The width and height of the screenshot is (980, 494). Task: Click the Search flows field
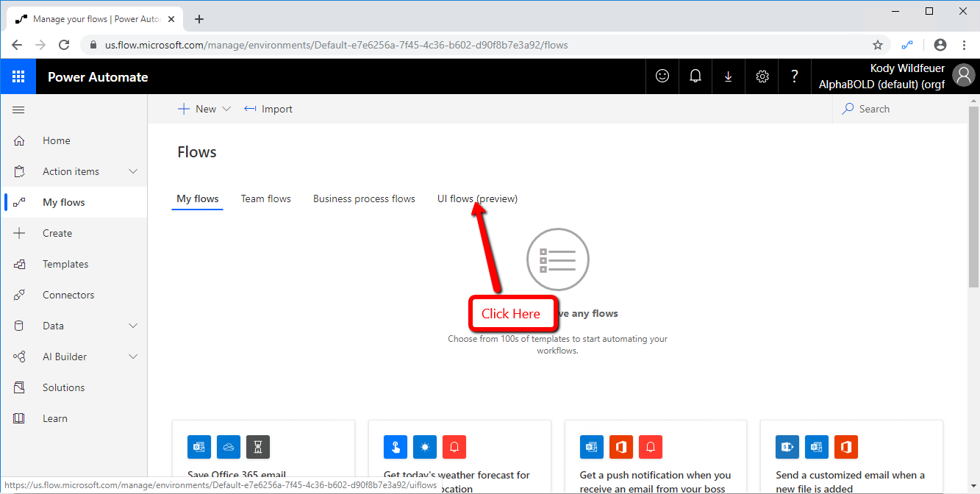(901, 109)
